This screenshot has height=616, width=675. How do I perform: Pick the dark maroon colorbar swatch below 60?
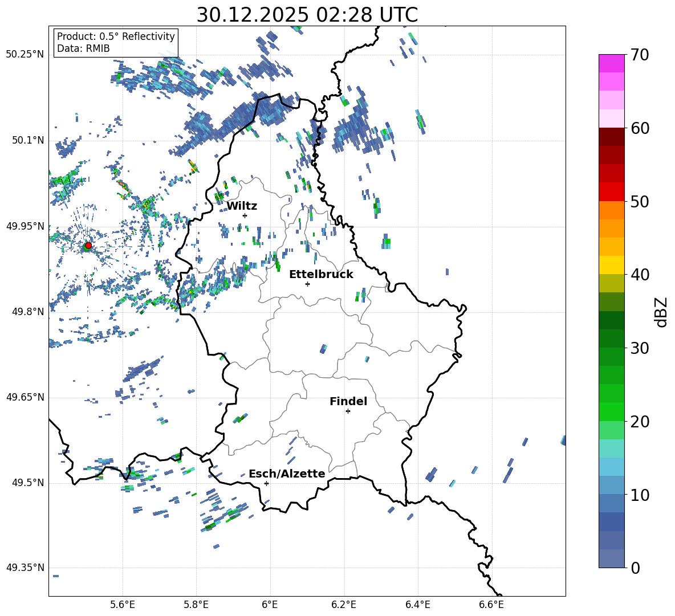point(611,137)
